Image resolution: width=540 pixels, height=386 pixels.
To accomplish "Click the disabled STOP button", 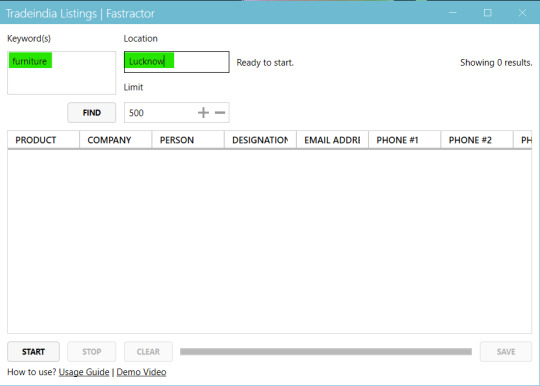I will 92,352.
